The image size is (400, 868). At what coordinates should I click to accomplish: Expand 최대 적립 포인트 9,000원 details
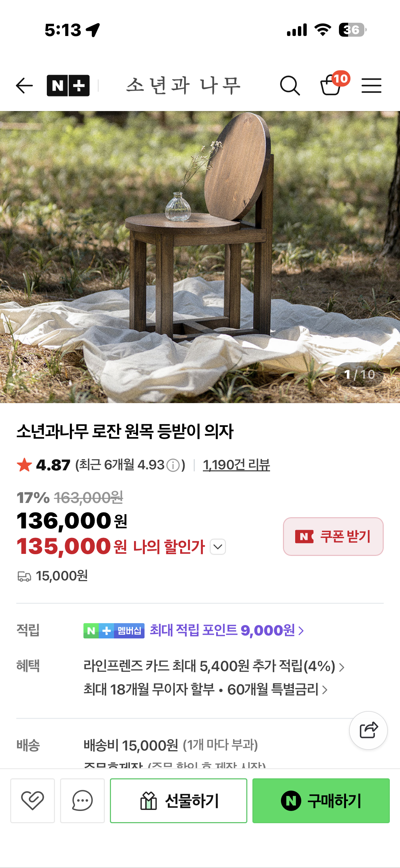point(227,631)
